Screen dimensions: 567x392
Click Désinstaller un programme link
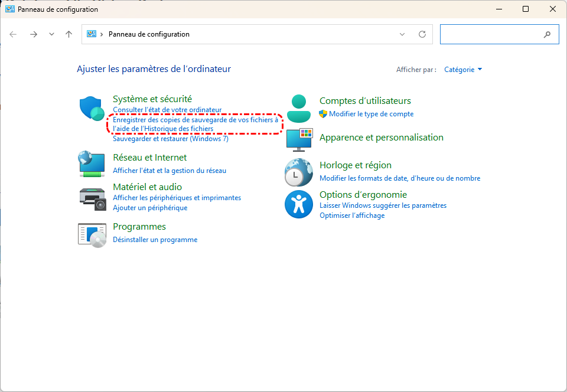155,240
